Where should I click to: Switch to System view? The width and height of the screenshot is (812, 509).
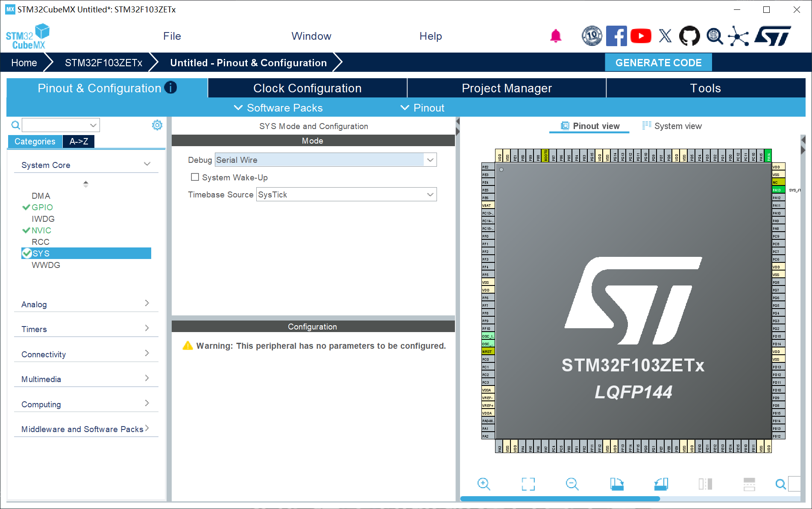[x=672, y=126]
